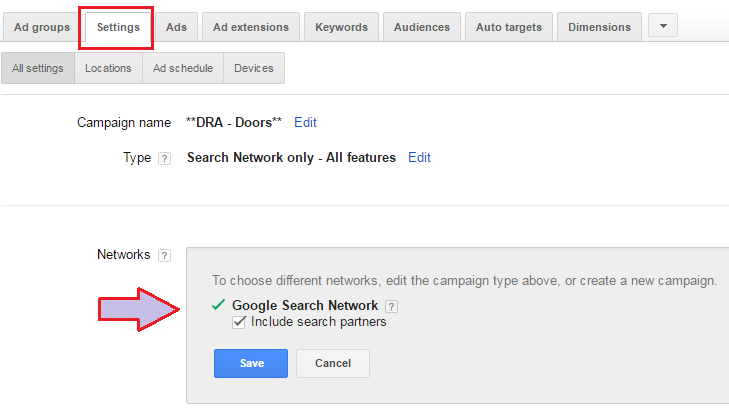Image resolution: width=729 pixels, height=411 pixels.
Task: Save the network settings
Action: [251, 363]
